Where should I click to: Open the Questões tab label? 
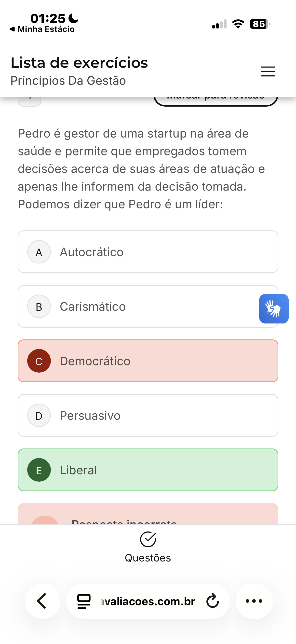[148, 558]
